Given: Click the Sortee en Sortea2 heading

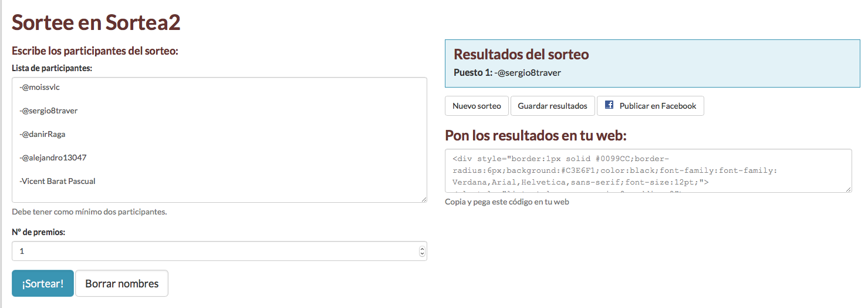Looking at the screenshot, I should click(x=96, y=22).
